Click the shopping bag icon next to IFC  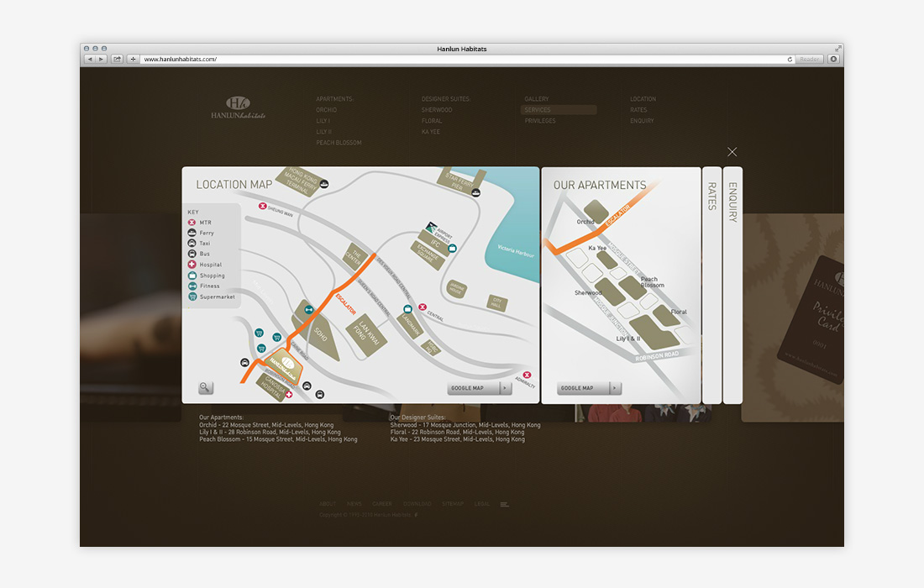pyautogui.click(x=452, y=249)
